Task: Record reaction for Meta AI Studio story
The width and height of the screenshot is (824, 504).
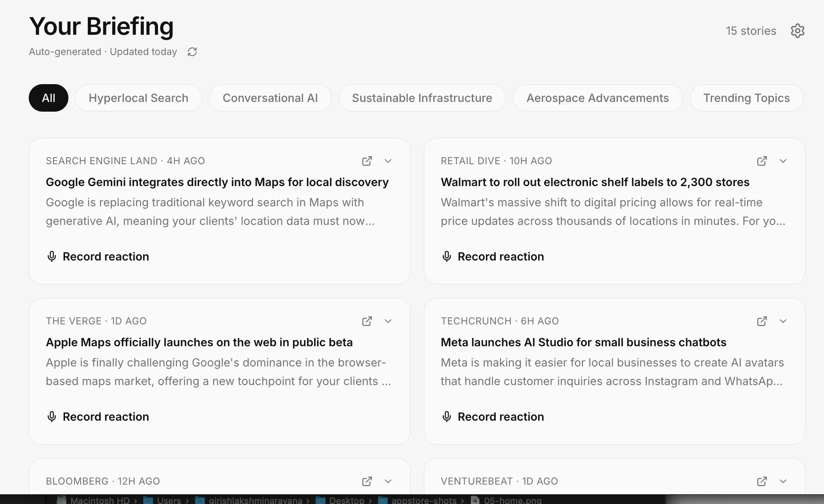Action: [x=493, y=417]
